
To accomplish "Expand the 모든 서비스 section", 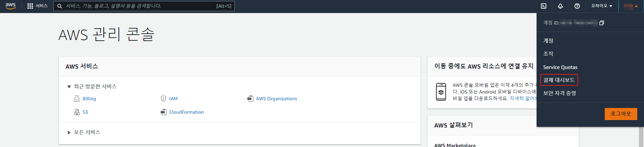I will pos(69,133).
